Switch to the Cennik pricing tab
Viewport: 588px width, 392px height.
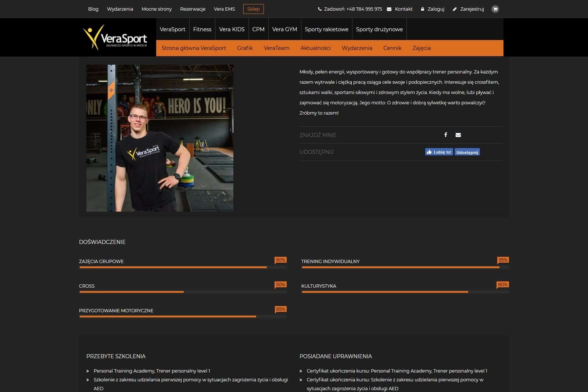coord(392,48)
